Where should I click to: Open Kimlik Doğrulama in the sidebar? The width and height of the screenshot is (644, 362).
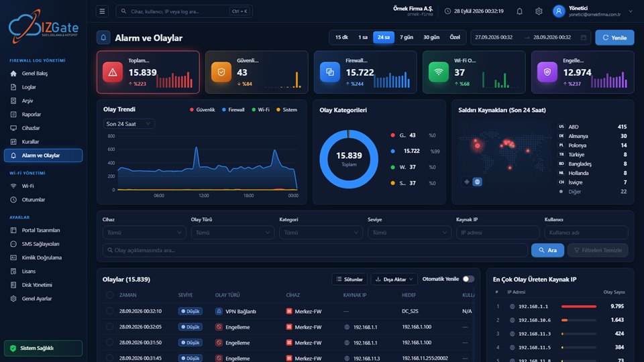point(43,257)
